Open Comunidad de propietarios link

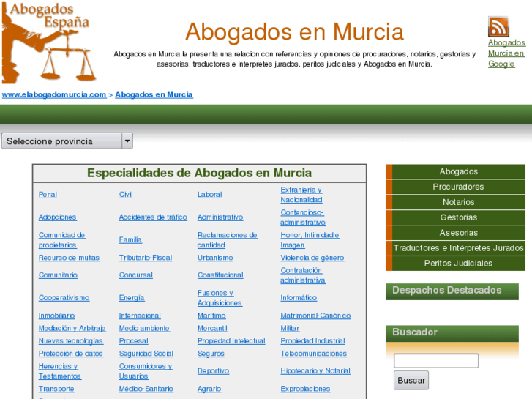pos(61,239)
